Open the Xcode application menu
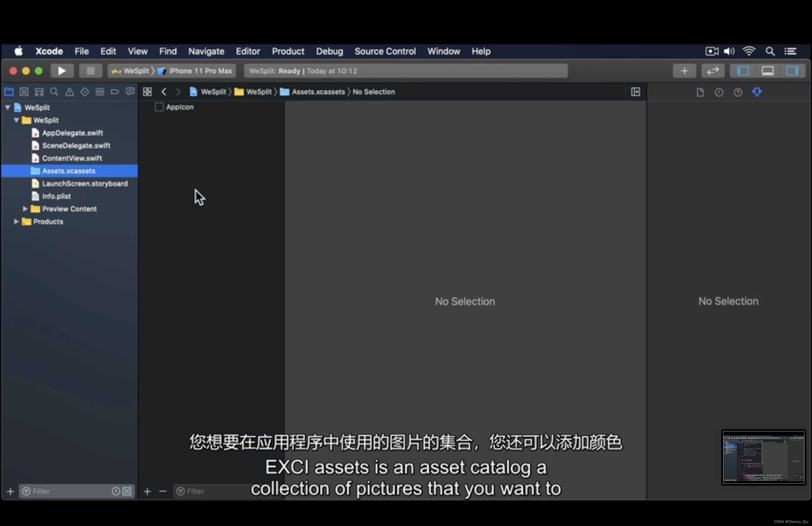 click(x=49, y=52)
